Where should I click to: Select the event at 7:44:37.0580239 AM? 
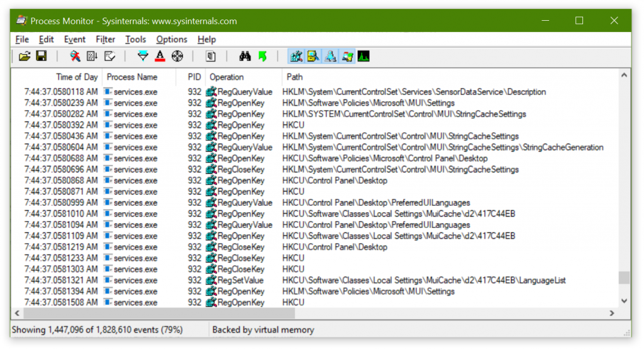316,103
